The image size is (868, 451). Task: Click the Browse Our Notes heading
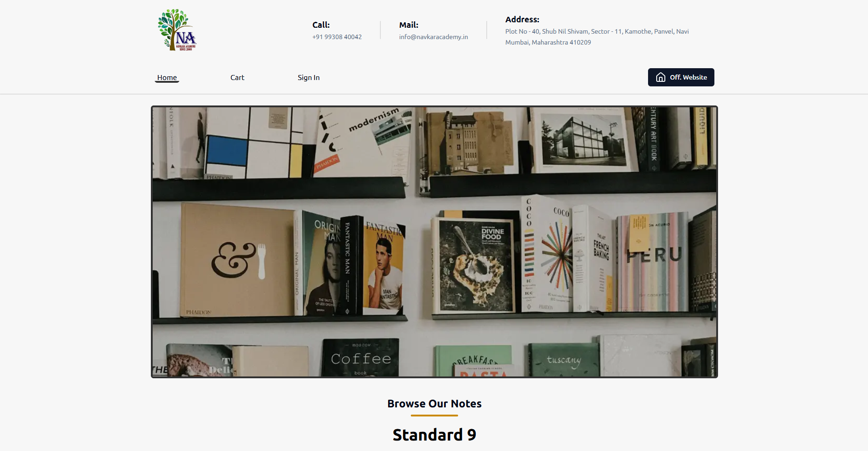pos(434,404)
